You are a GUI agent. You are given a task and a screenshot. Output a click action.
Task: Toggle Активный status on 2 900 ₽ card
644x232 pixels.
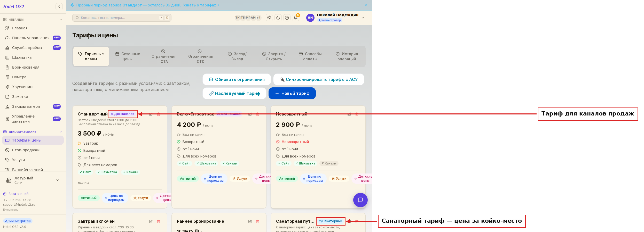click(287, 179)
